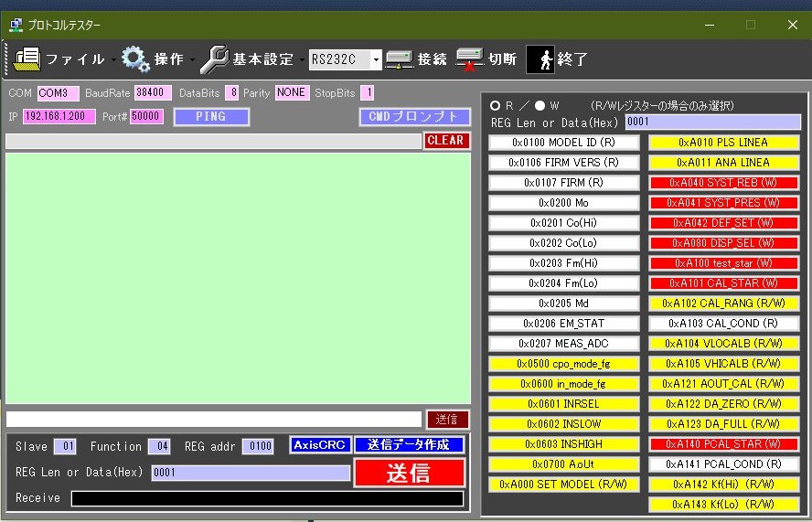
Task: Click the COM port field COM3
Action: pyautogui.click(x=58, y=94)
